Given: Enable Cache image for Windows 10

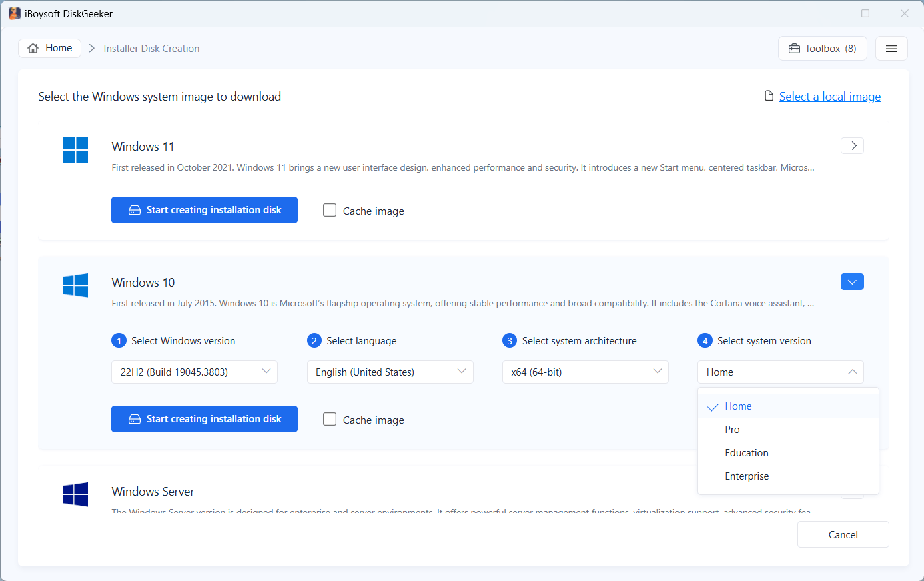Looking at the screenshot, I should 330,419.
